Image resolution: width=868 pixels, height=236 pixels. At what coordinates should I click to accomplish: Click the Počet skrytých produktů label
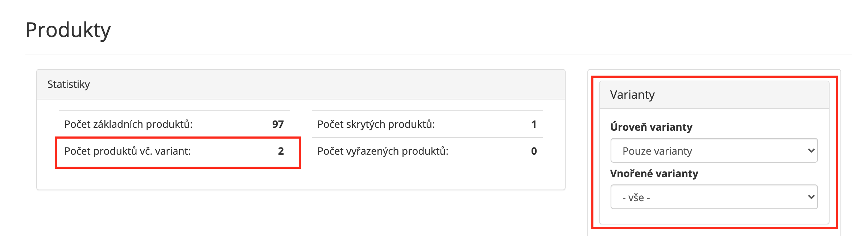click(x=376, y=125)
